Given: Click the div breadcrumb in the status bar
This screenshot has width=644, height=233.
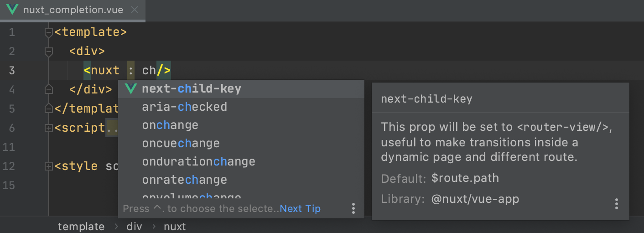Looking at the screenshot, I should tap(135, 226).
